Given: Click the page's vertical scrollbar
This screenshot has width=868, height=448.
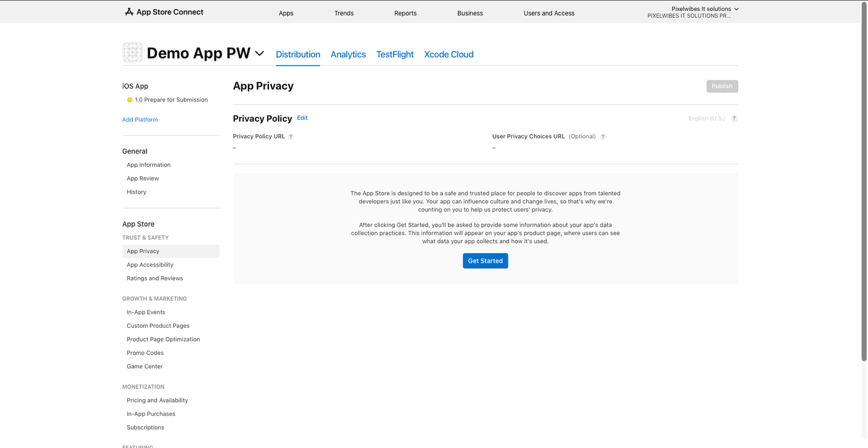Looking at the screenshot, I should click(864, 182).
